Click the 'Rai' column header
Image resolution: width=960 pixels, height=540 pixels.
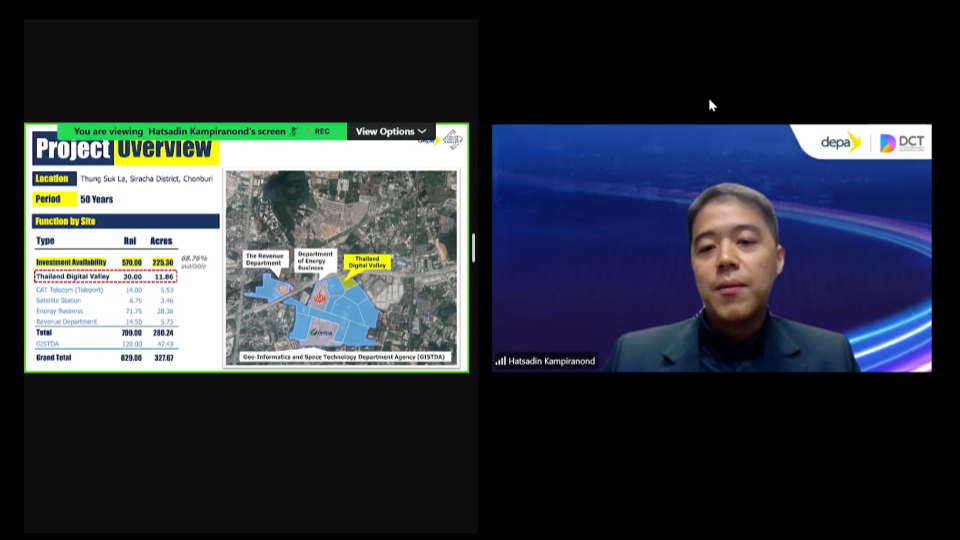click(x=130, y=241)
